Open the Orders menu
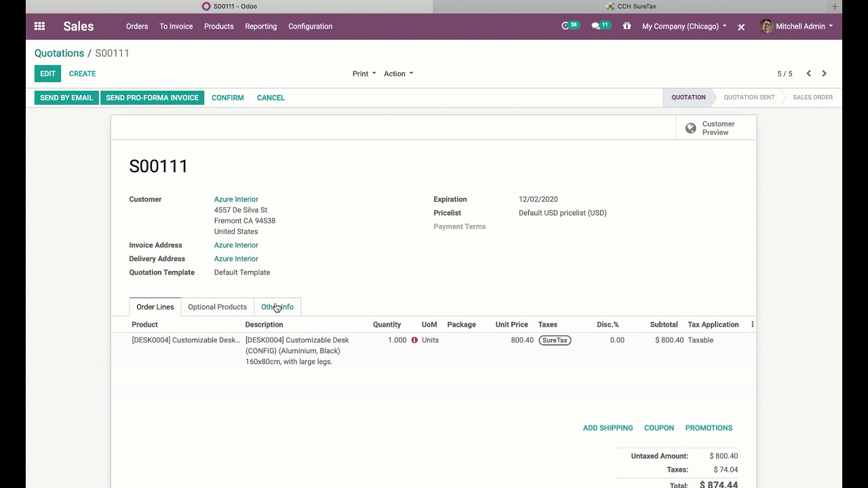Viewport: 868px width, 488px height. [137, 26]
